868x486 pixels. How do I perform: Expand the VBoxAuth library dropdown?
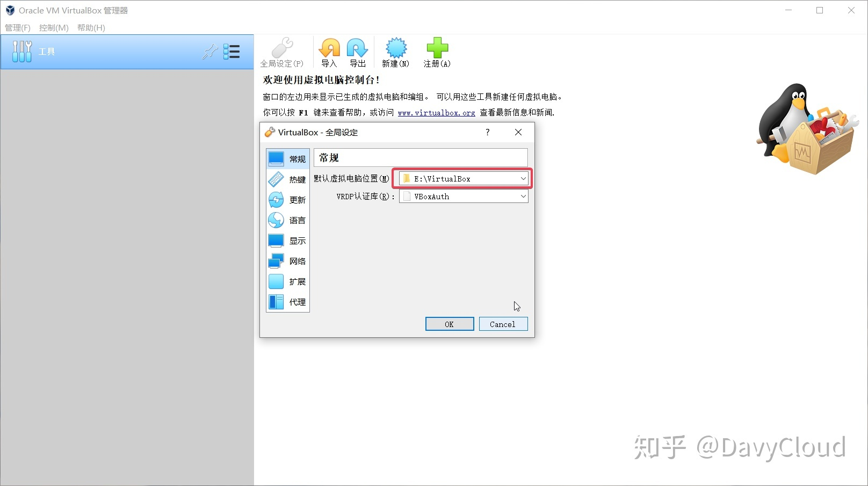click(x=523, y=196)
